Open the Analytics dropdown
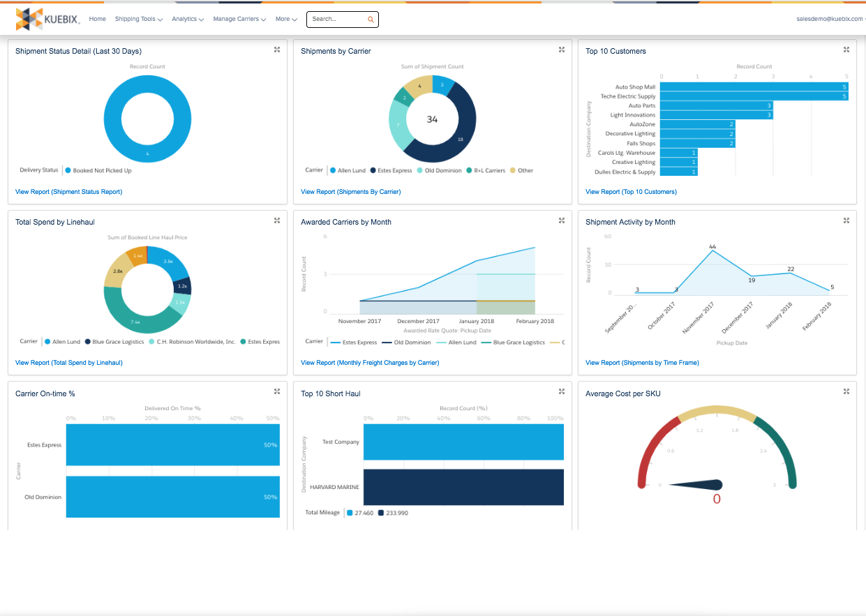The height and width of the screenshot is (616, 866). [187, 20]
